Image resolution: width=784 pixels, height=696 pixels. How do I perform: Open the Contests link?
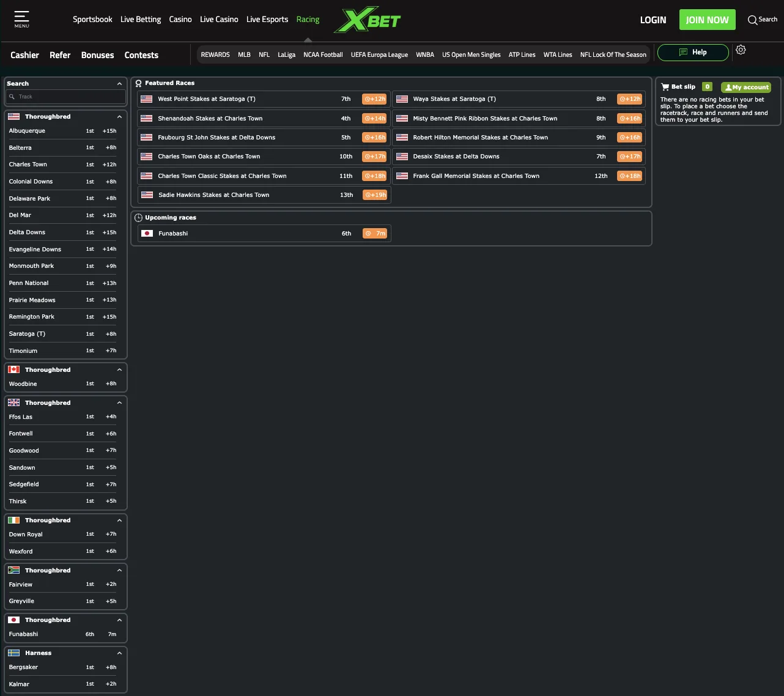[x=141, y=55]
